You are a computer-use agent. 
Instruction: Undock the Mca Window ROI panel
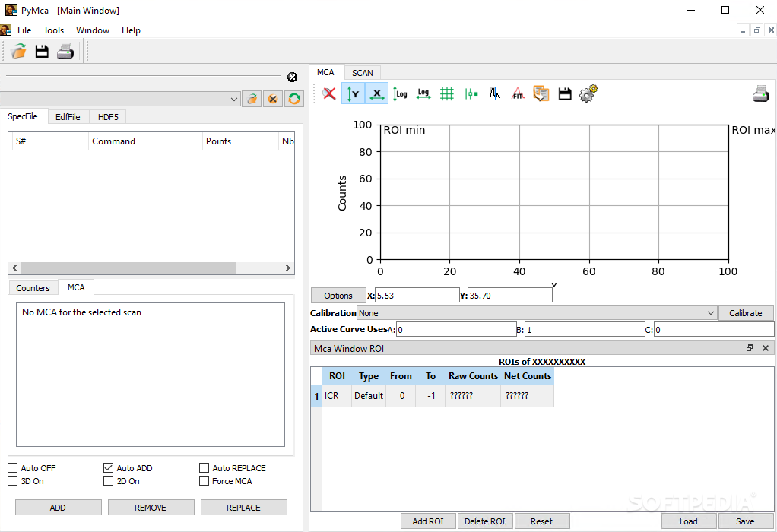coord(750,348)
